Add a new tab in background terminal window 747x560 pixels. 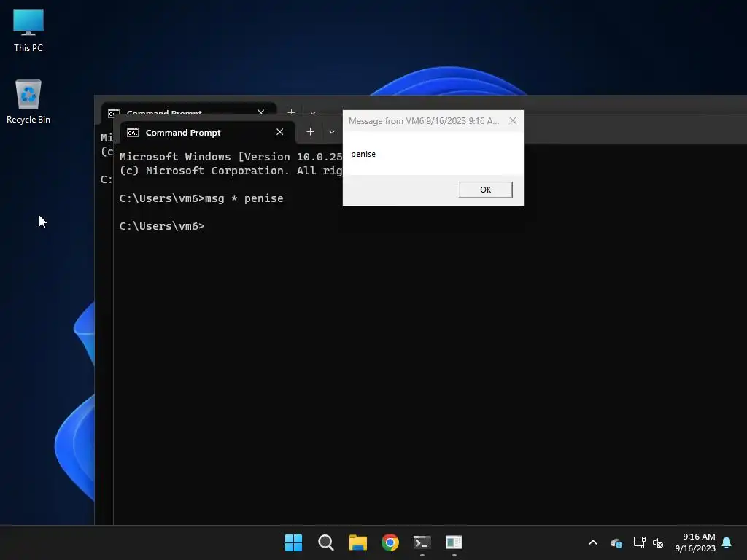[291, 112]
